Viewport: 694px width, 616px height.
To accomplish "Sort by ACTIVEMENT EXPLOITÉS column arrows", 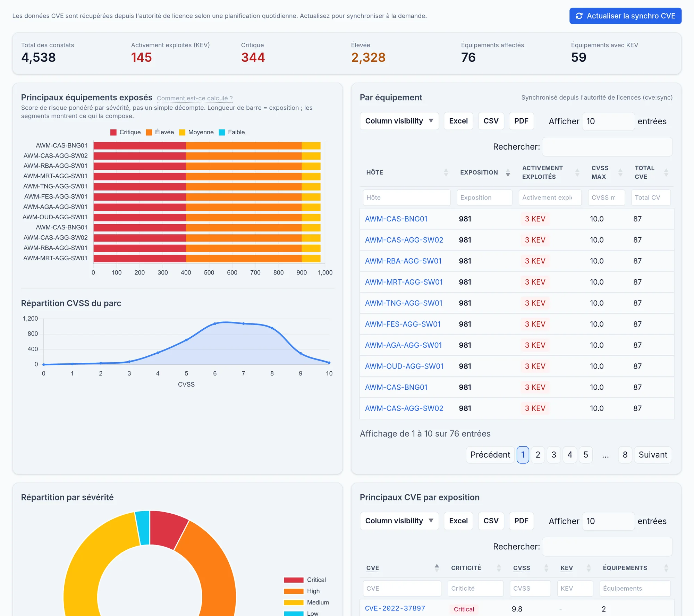I will click(577, 172).
